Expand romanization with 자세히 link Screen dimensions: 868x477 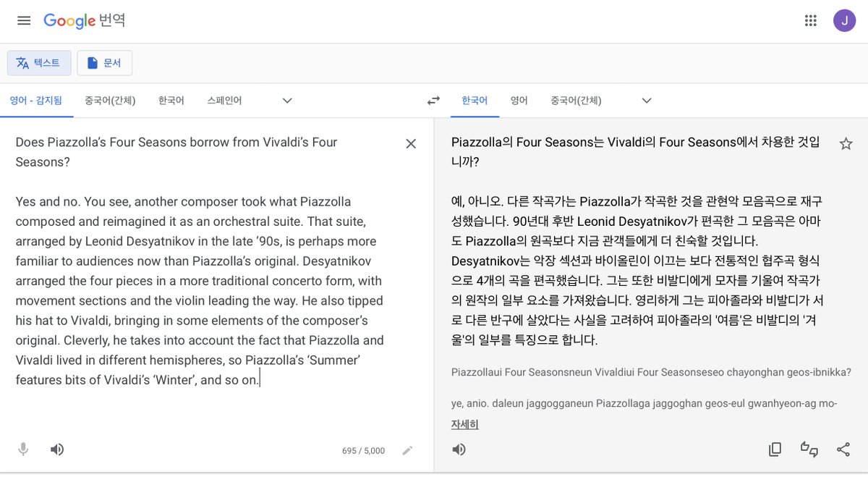click(464, 424)
